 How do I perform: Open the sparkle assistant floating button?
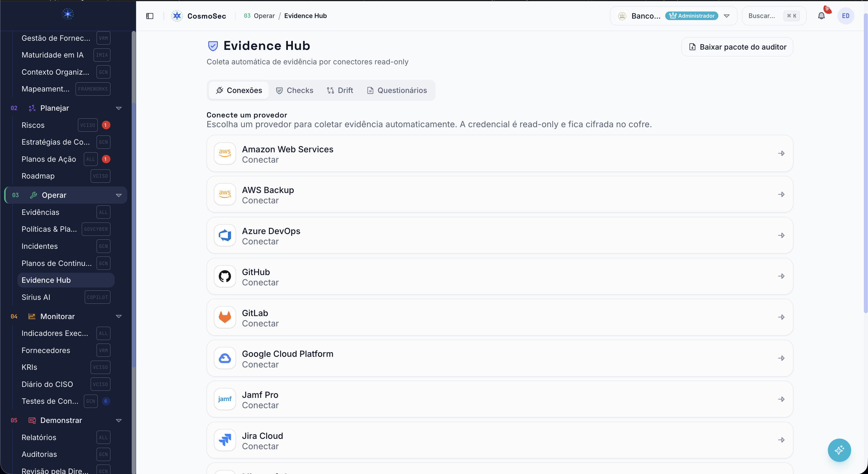(x=839, y=450)
